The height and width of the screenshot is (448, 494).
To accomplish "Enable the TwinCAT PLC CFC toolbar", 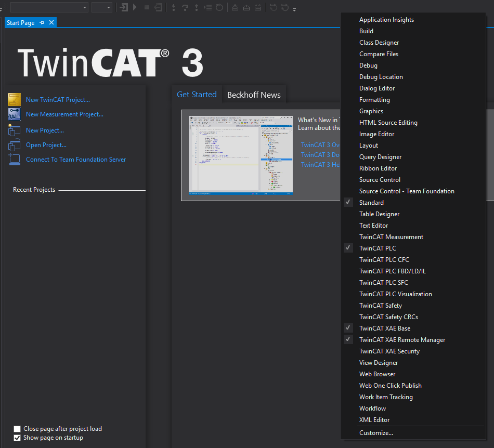I will (x=413, y=260).
